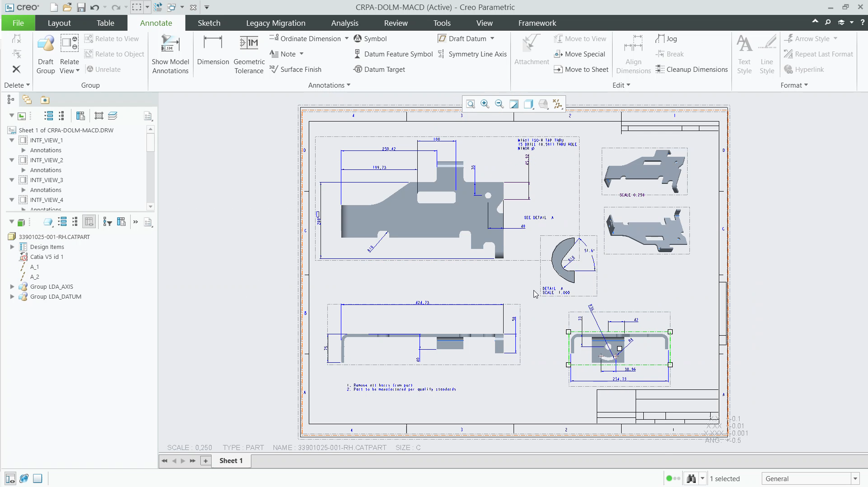This screenshot has height=487, width=868.
Task: Click the Draft Group icon
Action: pos(46,54)
